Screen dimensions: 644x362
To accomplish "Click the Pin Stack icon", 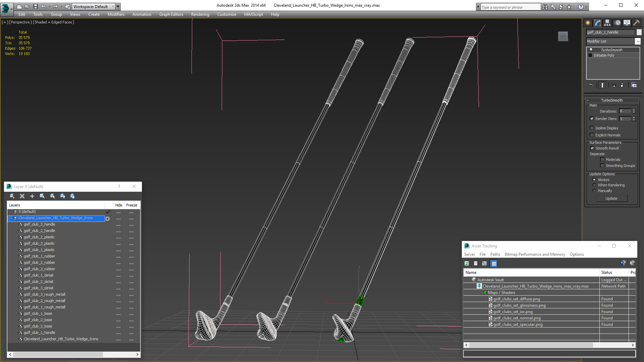I will click(x=591, y=85).
